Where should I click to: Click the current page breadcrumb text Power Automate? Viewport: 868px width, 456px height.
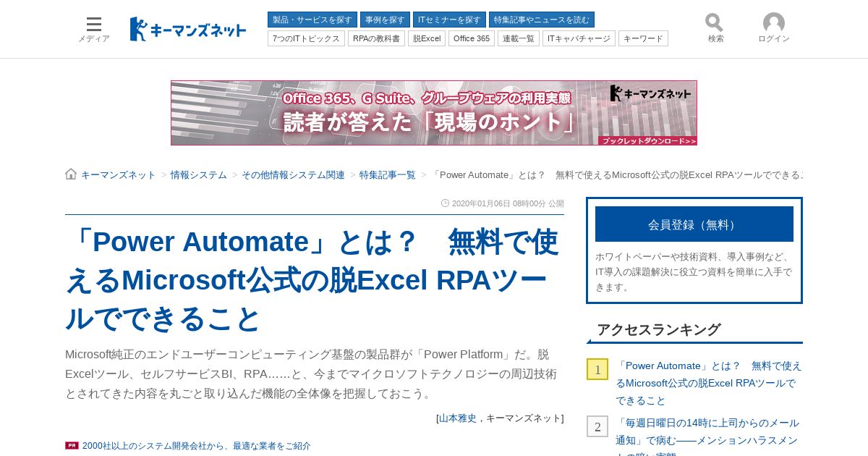pyautogui.click(x=617, y=175)
